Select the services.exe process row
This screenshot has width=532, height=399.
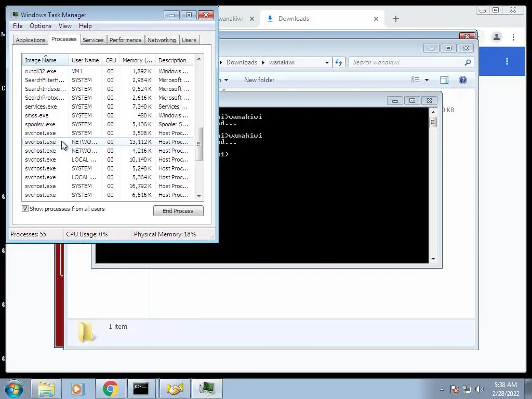pyautogui.click(x=108, y=107)
